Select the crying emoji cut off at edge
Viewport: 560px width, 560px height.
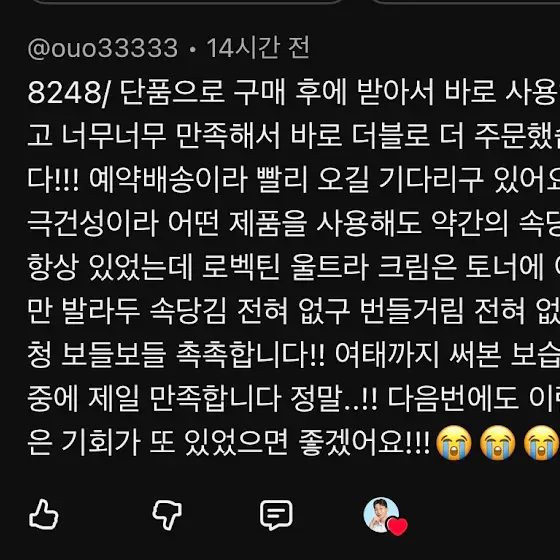click(x=542, y=443)
